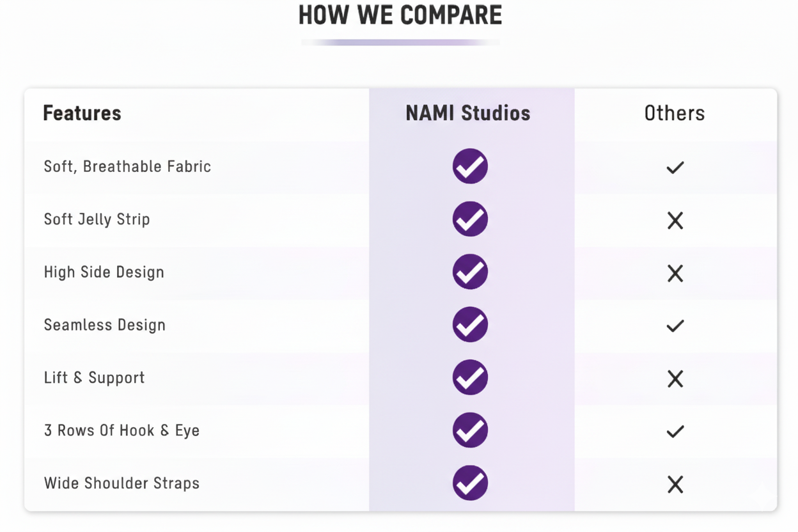Click the HOW WE COMPARE heading
This screenshot has width=798, height=532.
[x=400, y=15]
